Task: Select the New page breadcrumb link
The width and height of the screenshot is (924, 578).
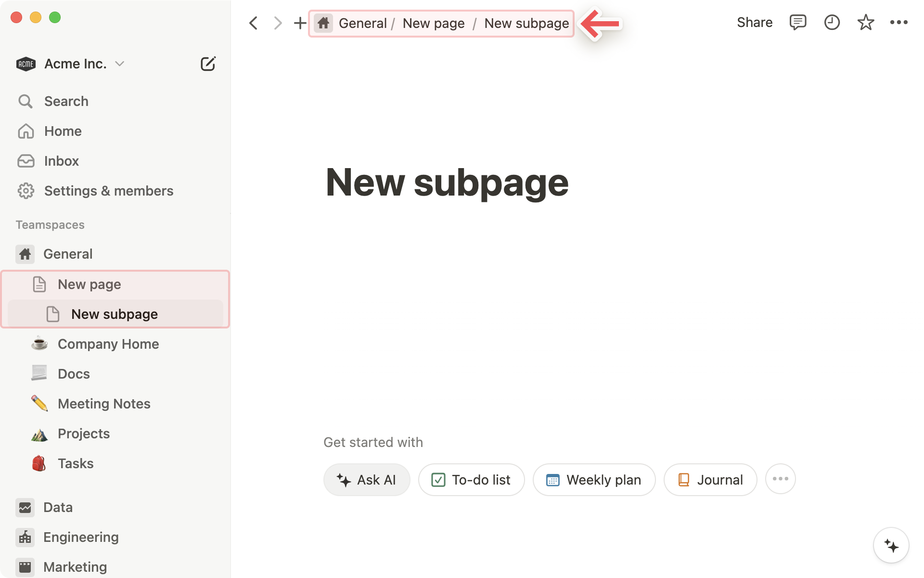Action: [x=434, y=23]
